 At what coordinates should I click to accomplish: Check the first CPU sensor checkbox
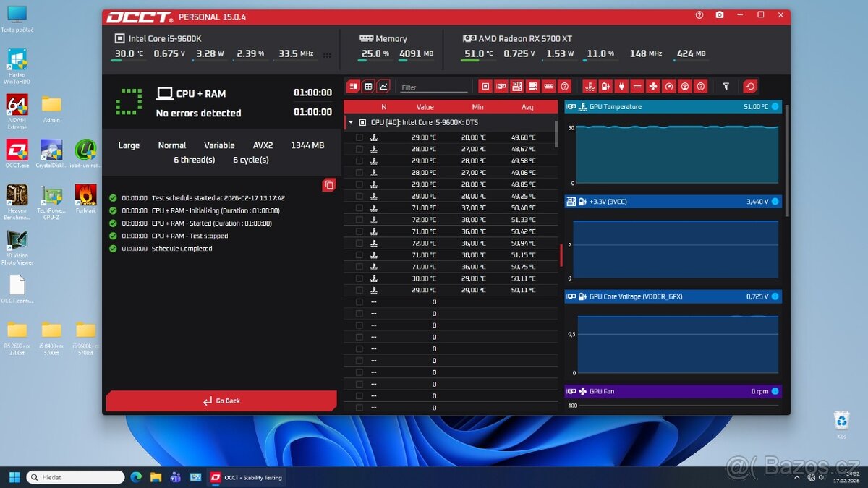[x=360, y=137]
